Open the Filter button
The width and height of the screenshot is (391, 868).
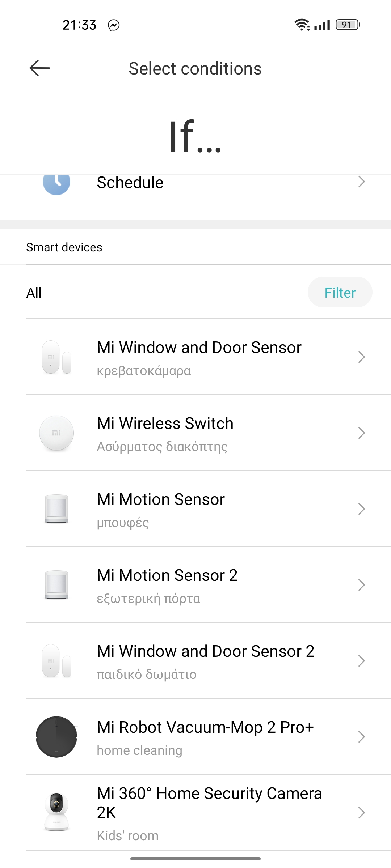click(x=340, y=292)
